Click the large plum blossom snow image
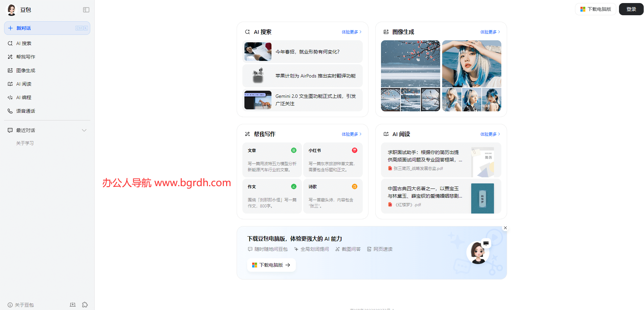 click(410, 64)
